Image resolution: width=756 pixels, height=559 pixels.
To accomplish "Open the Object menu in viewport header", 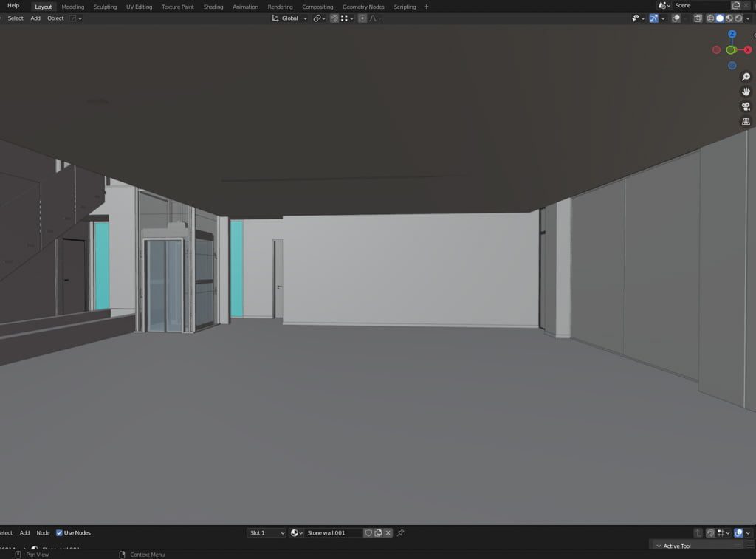I will [55, 18].
